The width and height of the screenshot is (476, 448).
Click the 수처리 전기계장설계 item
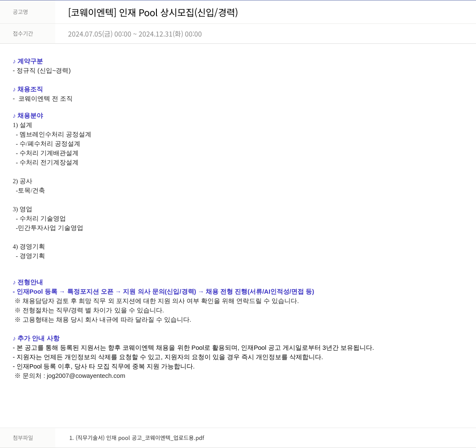pos(47,163)
